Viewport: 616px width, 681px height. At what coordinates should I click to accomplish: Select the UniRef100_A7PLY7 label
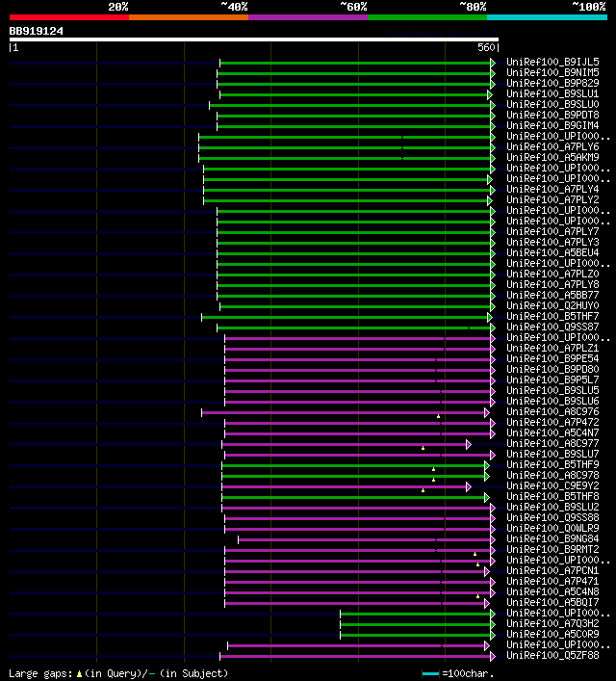coord(552,231)
